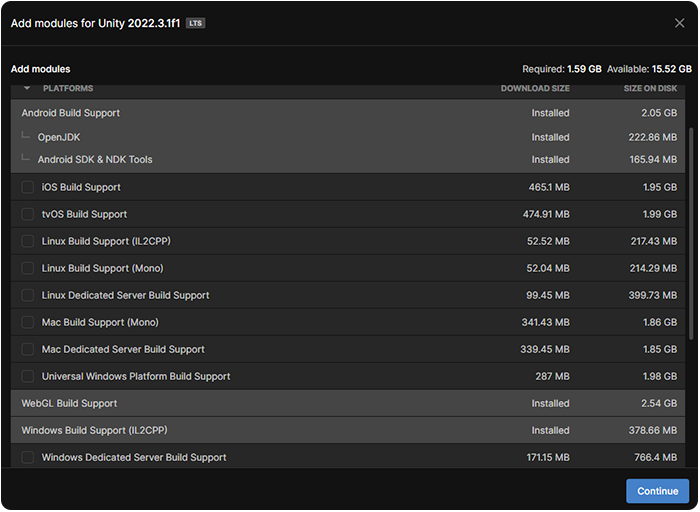700x512 pixels.
Task: Select Linux Build Support (Mono) checkbox
Action: pos(28,268)
